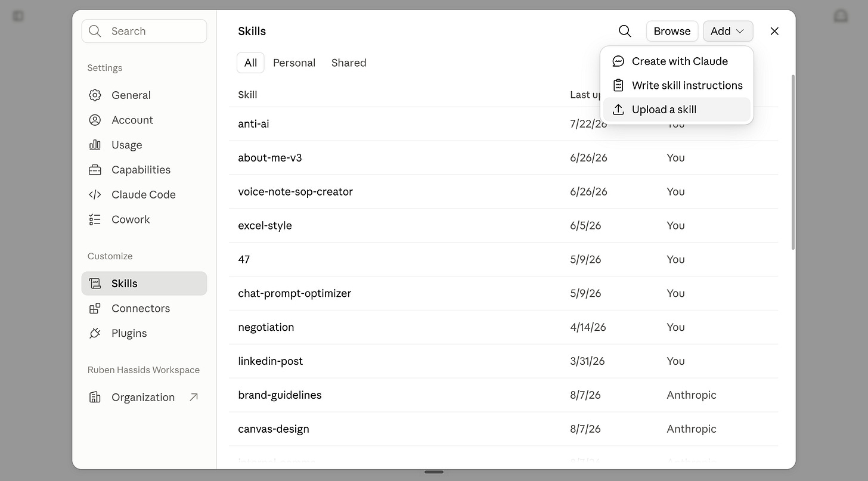Click the skills search magnifier icon
The height and width of the screenshot is (481, 868).
[x=625, y=31]
